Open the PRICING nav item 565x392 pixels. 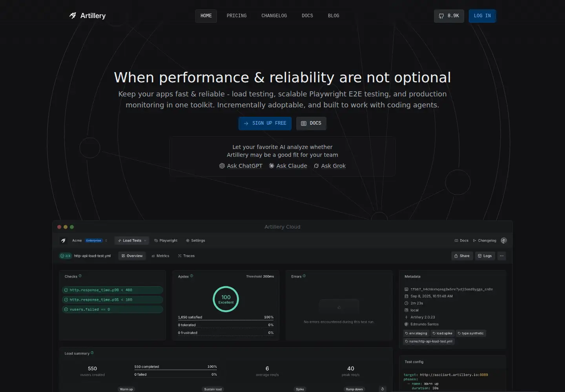coord(237,16)
